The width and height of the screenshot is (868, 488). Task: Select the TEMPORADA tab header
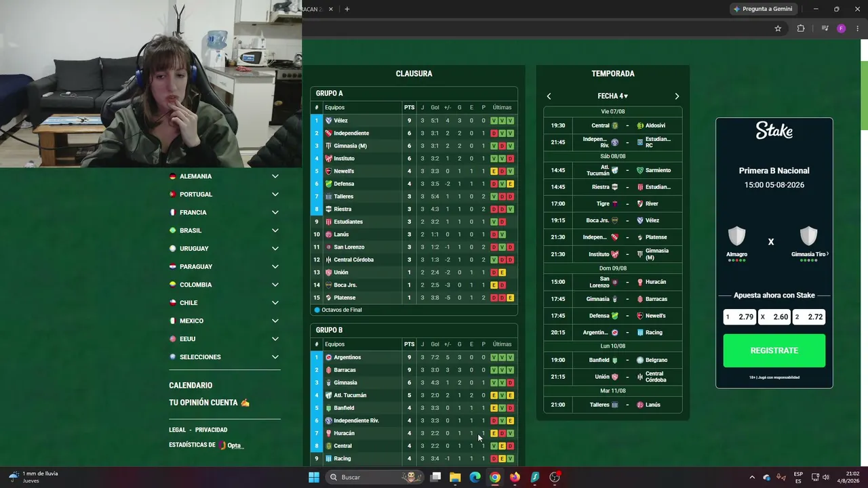pos(613,74)
